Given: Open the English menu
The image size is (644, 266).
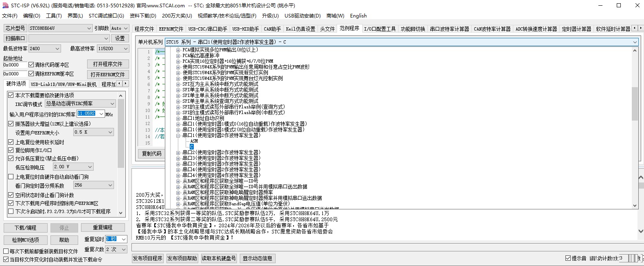Looking at the screenshot, I should (x=358, y=15).
